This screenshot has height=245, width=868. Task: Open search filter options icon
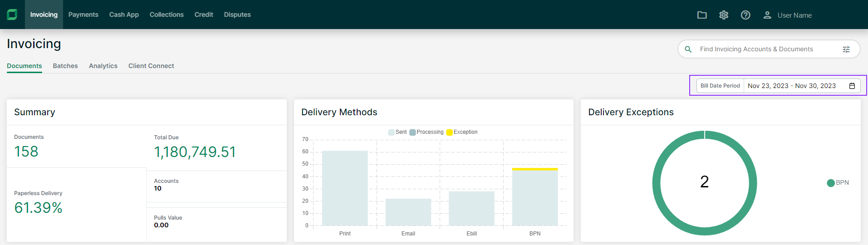[x=846, y=49]
